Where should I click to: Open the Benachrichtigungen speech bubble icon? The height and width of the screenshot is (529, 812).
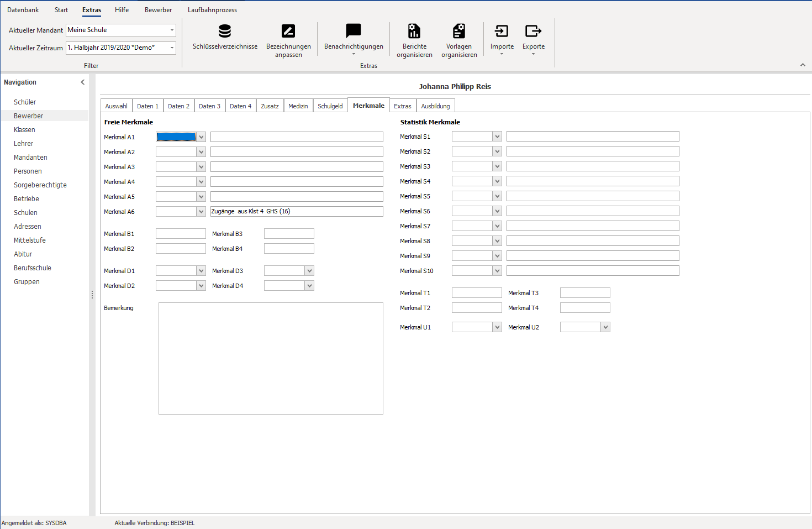point(354,30)
